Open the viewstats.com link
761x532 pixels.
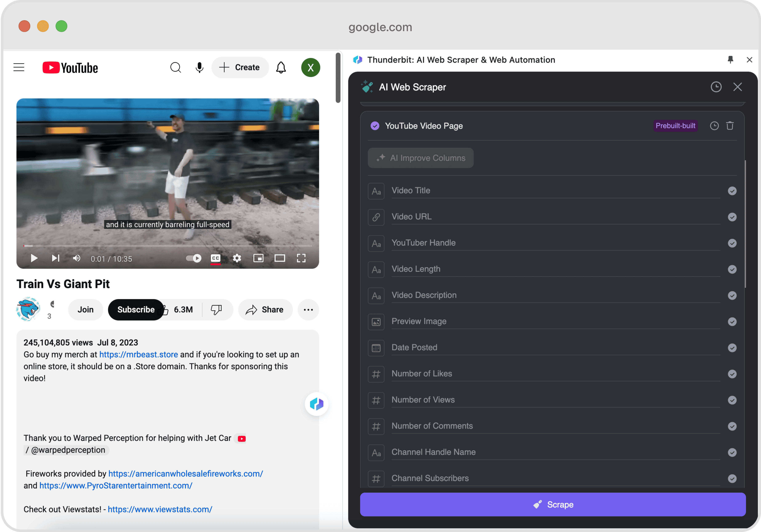(160, 509)
